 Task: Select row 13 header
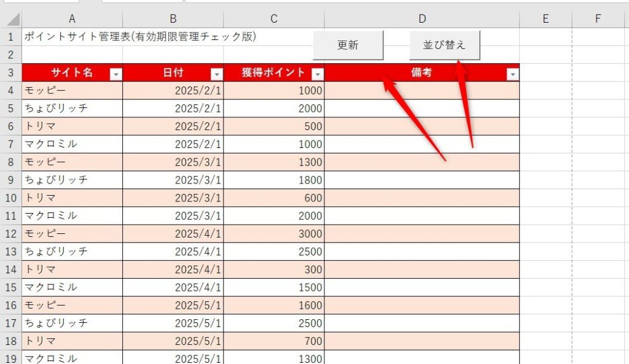tap(11, 252)
